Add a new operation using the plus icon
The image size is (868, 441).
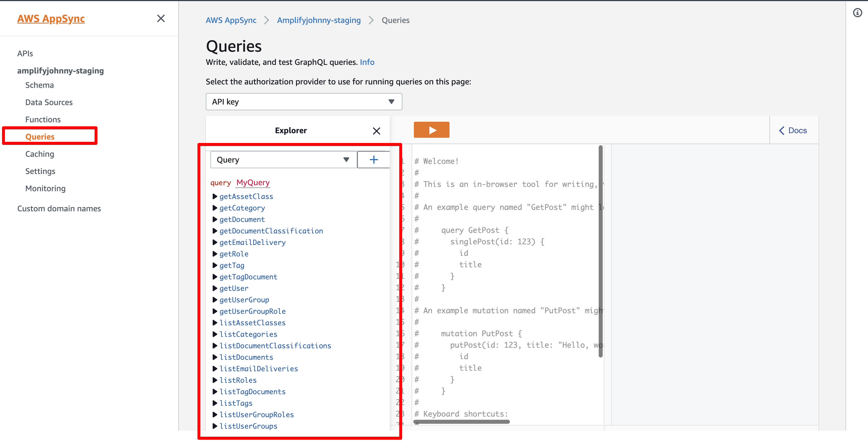pos(373,159)
